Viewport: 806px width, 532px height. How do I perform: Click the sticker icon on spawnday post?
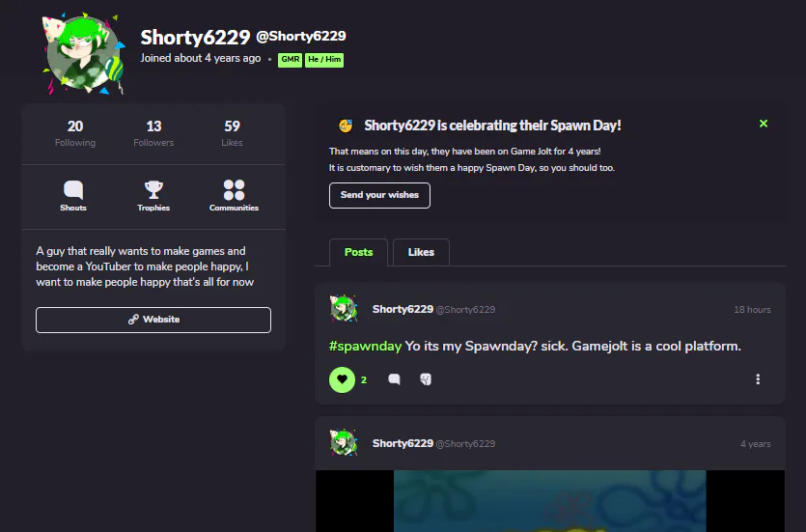point(426,379)
